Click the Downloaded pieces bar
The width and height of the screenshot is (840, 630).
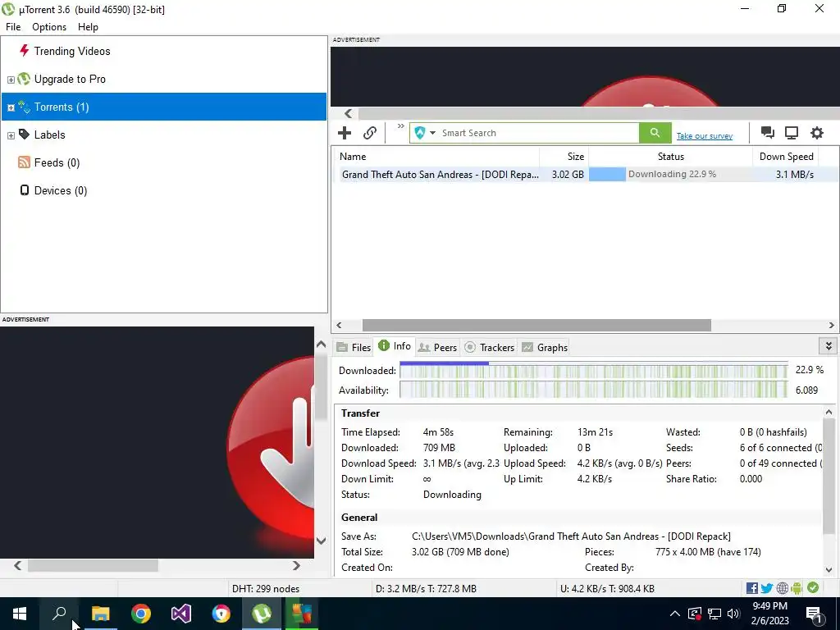(594, 370)
